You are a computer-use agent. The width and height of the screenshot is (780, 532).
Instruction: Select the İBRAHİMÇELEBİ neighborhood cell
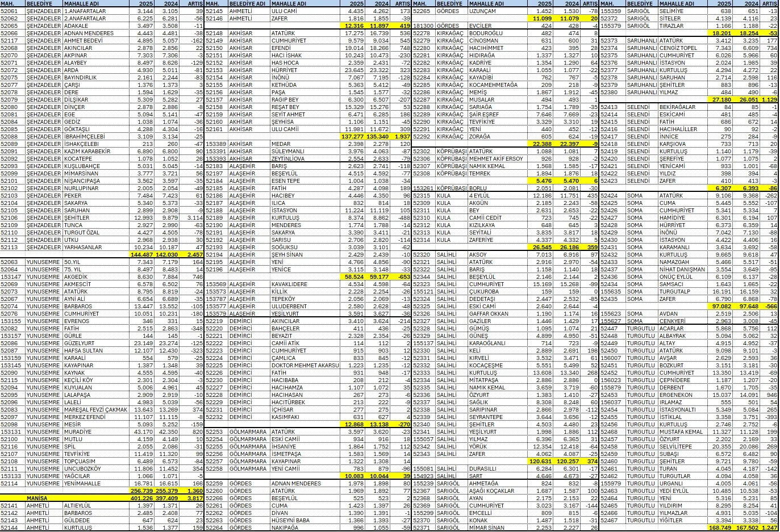click(85, 136)
